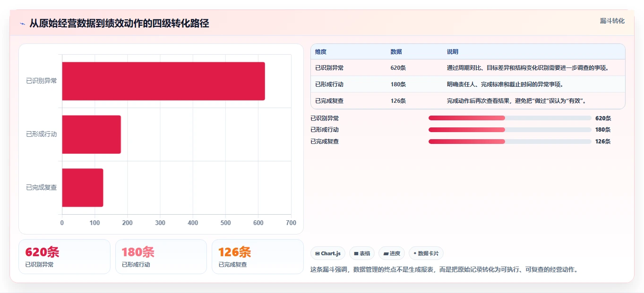
Task: Click the 已识别异常 label on the chart axis
Action: 42,81
